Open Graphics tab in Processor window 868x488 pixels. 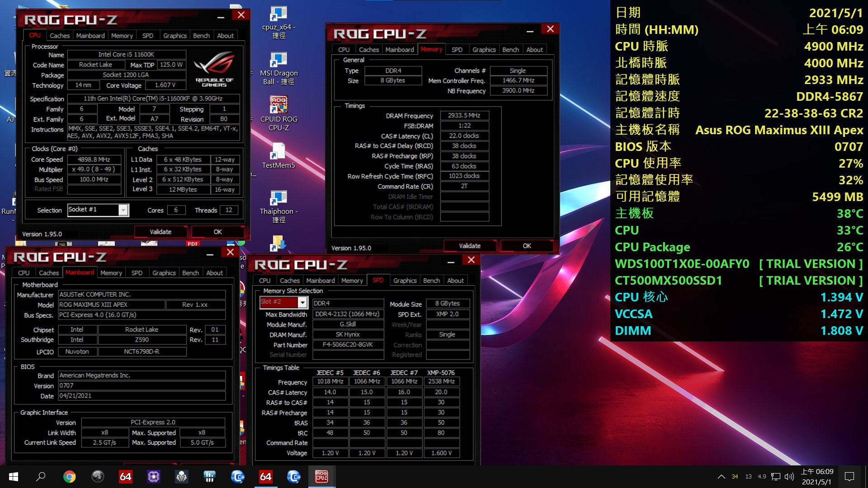[175, 36]
